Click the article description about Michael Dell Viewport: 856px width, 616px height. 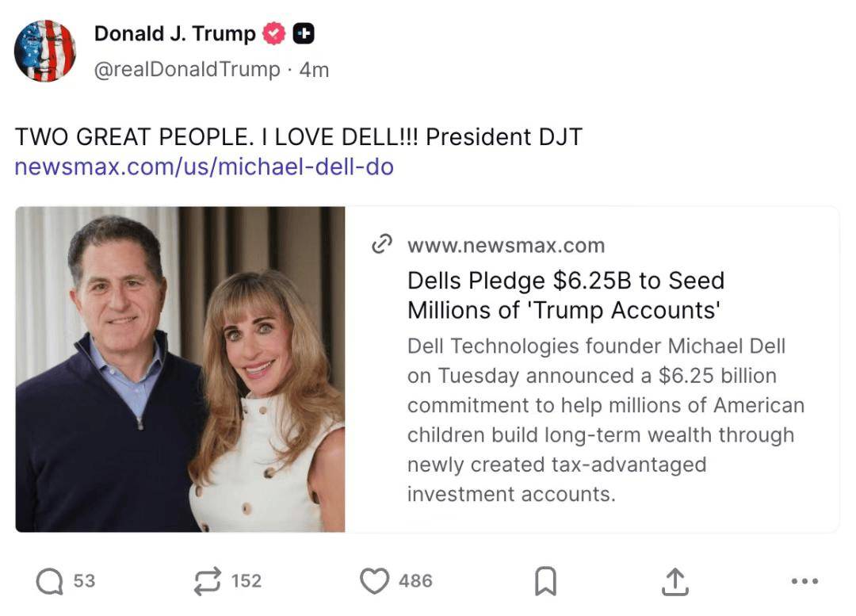tap(605, 420)
